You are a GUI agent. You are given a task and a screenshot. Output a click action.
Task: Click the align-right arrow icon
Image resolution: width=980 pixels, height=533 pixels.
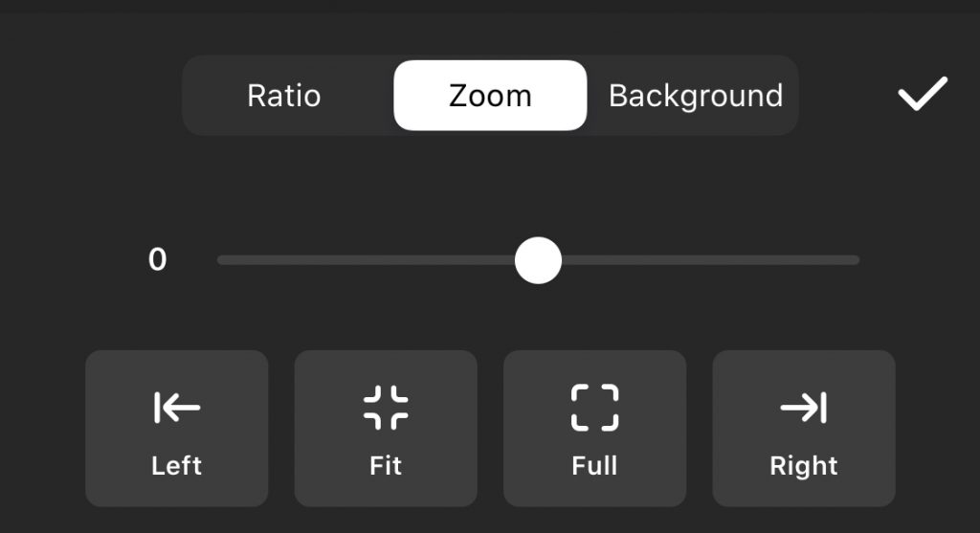803,408
